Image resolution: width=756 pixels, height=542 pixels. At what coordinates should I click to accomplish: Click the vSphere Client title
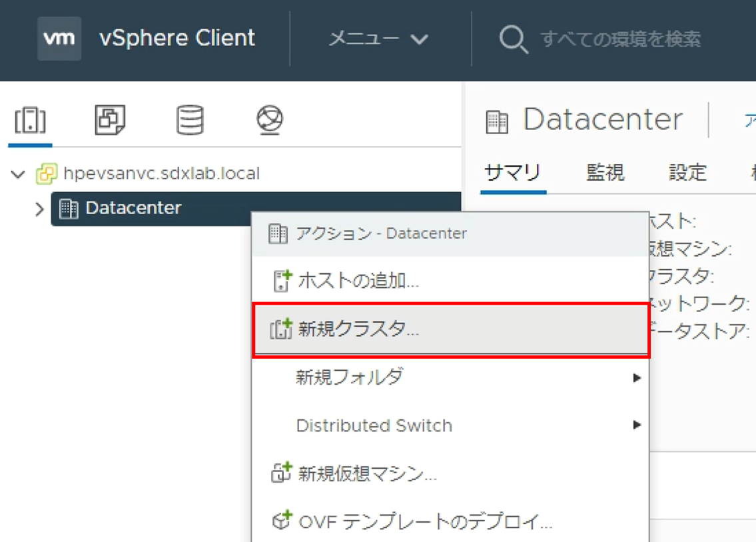tap(177, 38)
